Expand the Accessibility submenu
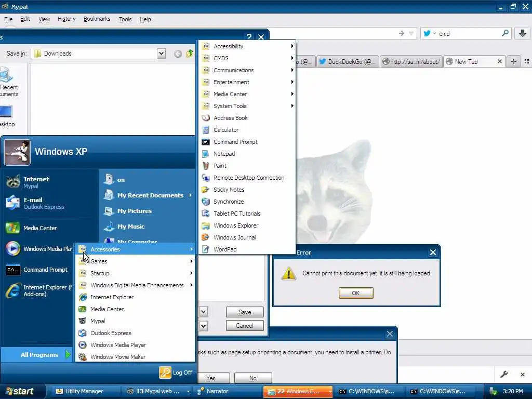Screen dimensions: 532x399 [x=247, y=46]
